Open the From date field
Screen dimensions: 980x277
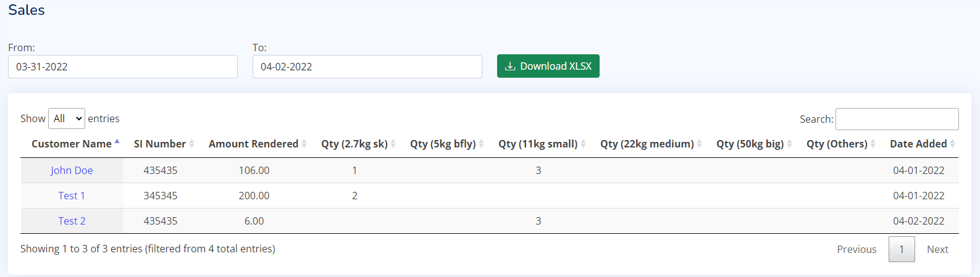point(123,67)
